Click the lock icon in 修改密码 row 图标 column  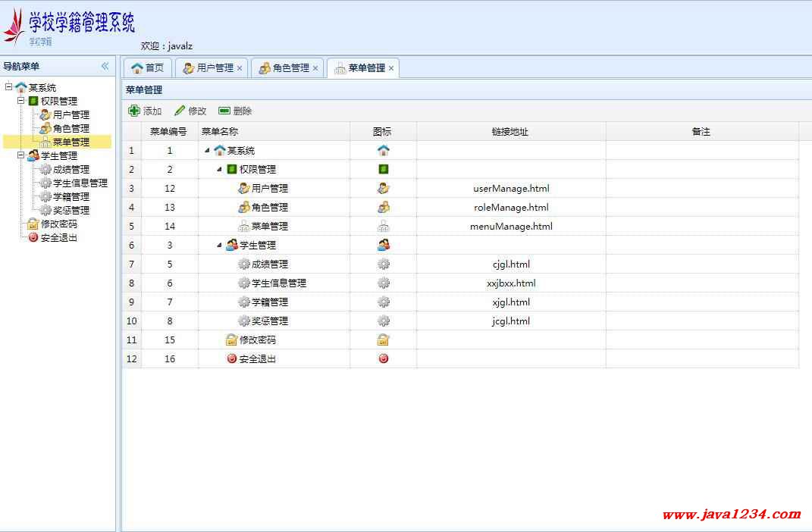[383, 340]
